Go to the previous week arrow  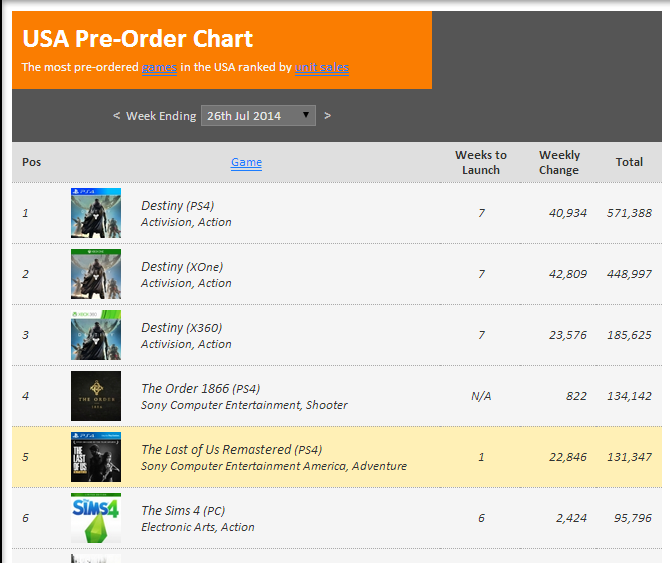[x=116, y=116]
